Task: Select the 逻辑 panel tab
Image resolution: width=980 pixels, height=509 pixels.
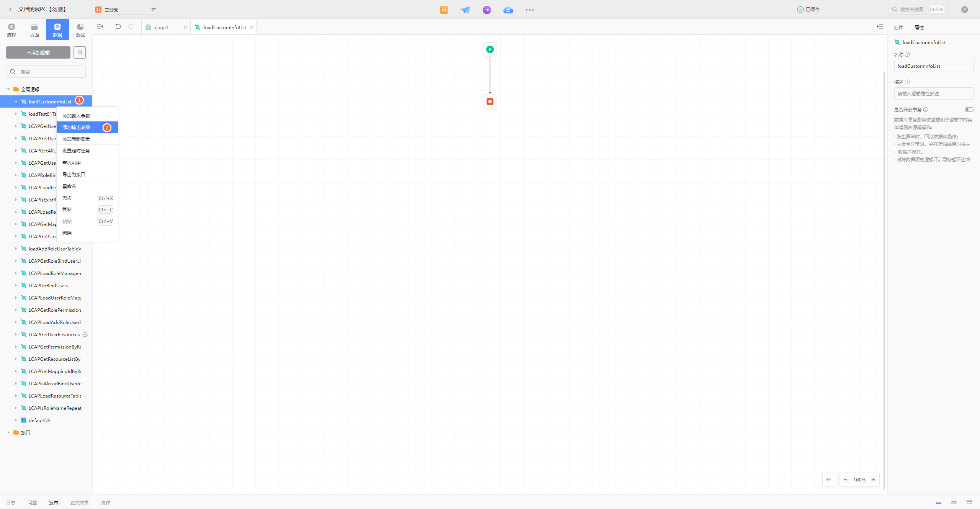Action: 57,30
